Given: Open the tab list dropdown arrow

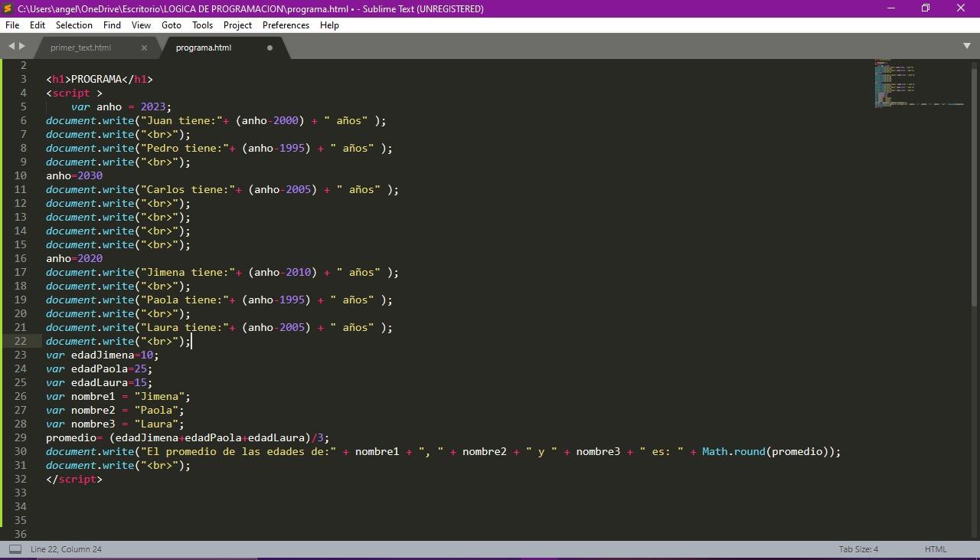Looking at the screenshot, I should click(966, 46).
